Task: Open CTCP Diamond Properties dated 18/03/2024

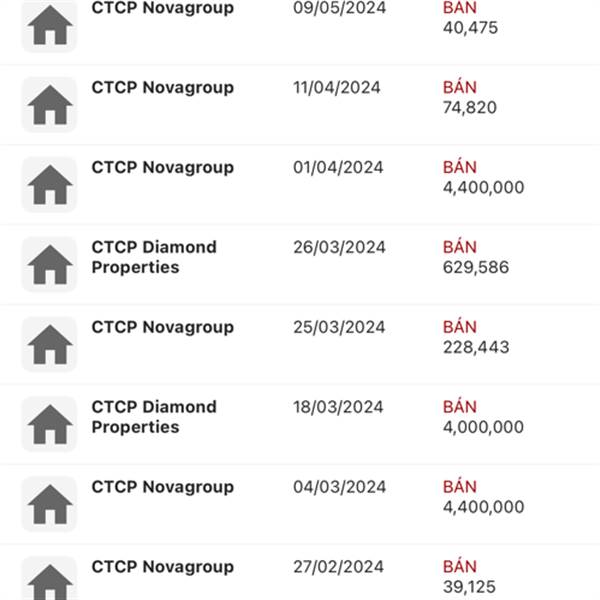Action: [154, 417]
